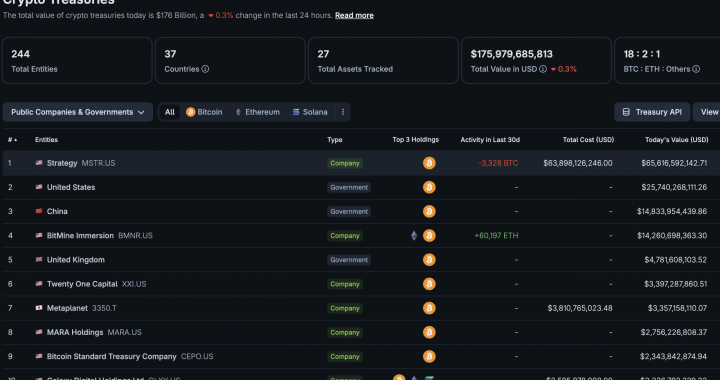Click the Bitcoin holding icon in United States row
Image resolution: width=720 pixels, height=380 pixels.
[x=429, y=187]
